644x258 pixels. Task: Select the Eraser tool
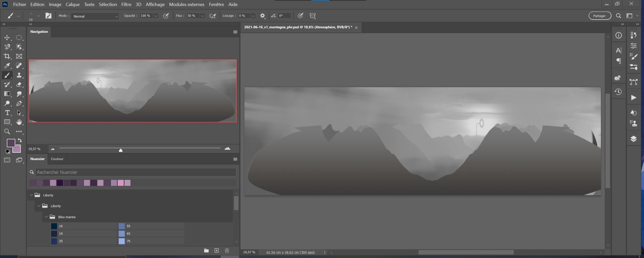[x=19, y=84]
